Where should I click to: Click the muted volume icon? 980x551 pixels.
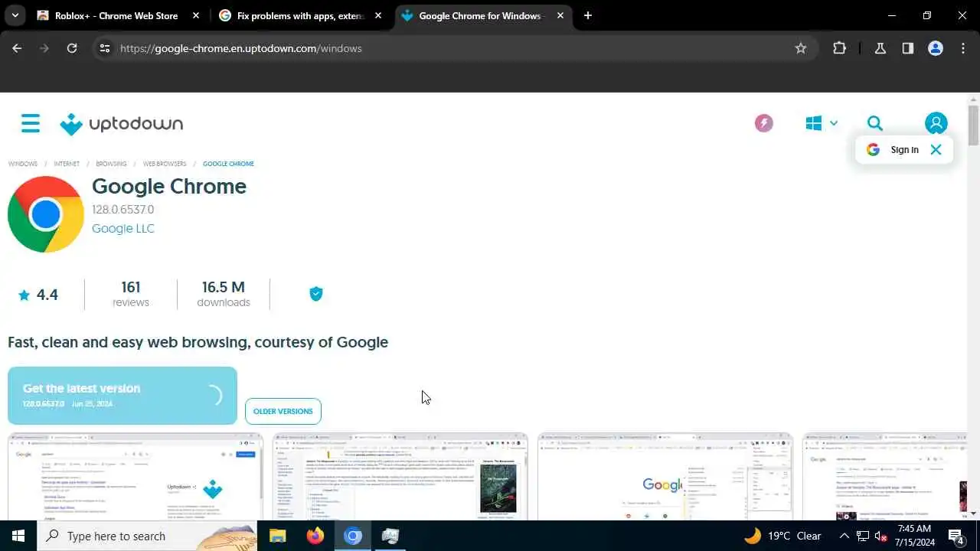click(881, 536)
